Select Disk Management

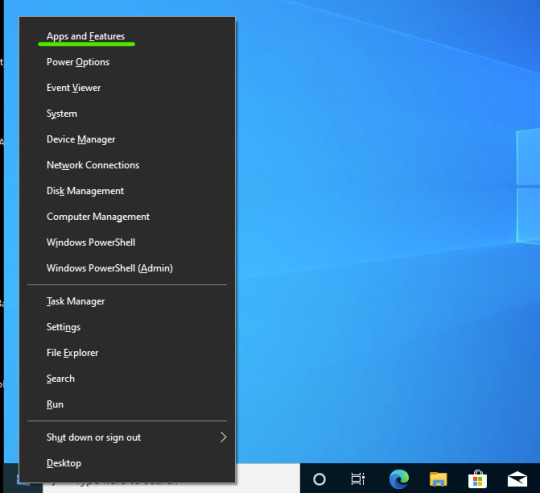[x=127, y=191]
